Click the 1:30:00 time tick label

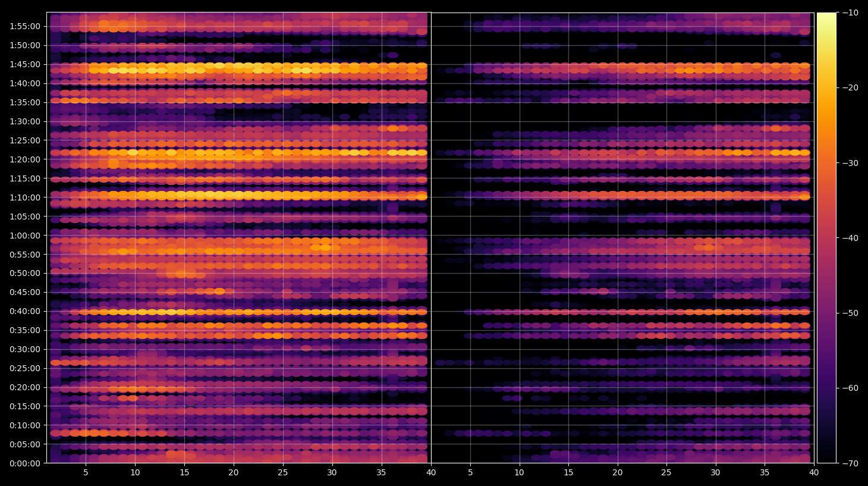pos(25,121)
